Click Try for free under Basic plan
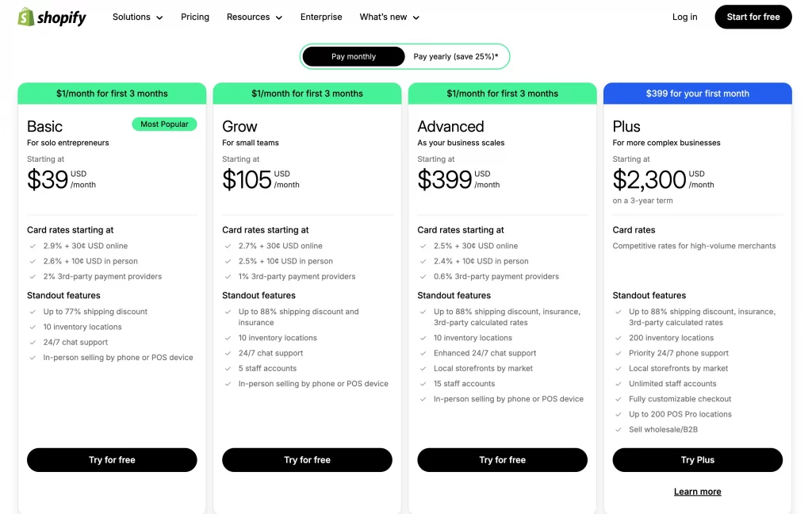 (x=112, y=460)
